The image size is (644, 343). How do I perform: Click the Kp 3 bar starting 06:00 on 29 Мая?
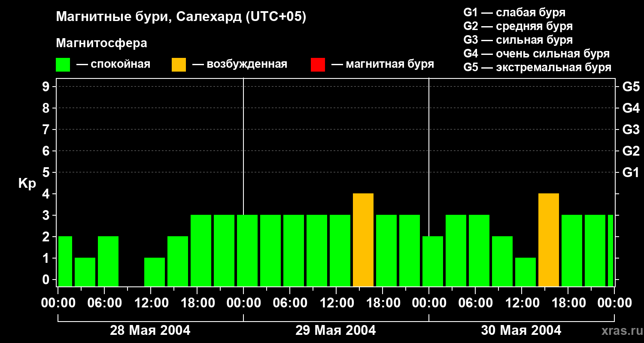coord(294,251)
